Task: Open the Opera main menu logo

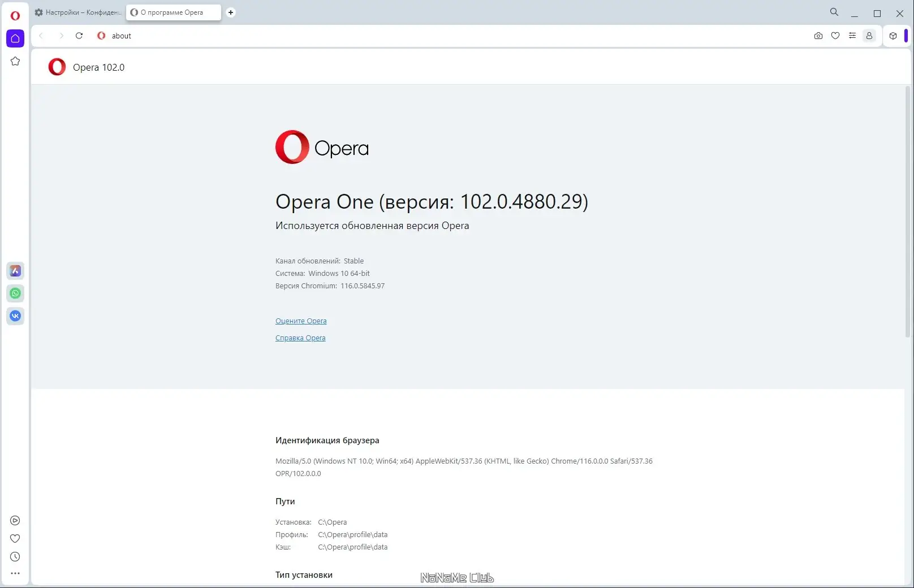Action: [15, 15]
